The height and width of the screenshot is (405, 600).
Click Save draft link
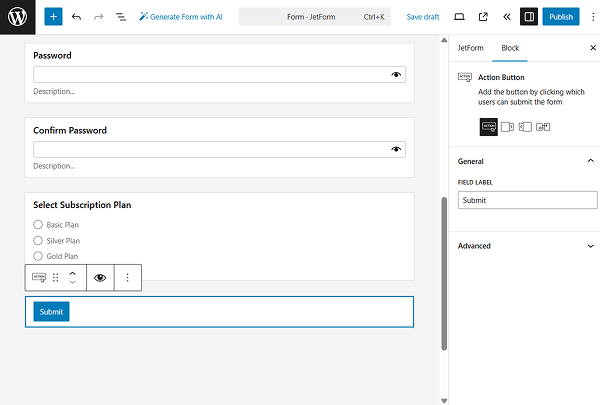[x=422, y=17]
